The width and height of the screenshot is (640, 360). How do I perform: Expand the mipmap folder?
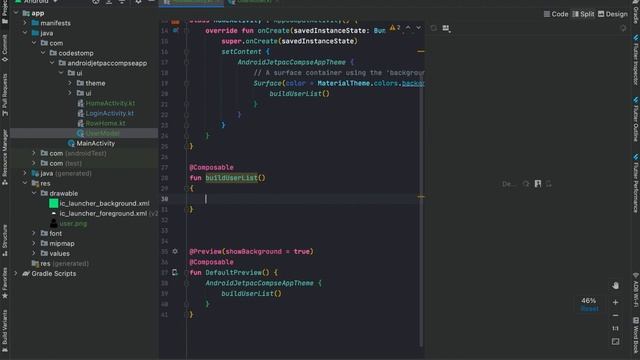[x=34, y=243]
